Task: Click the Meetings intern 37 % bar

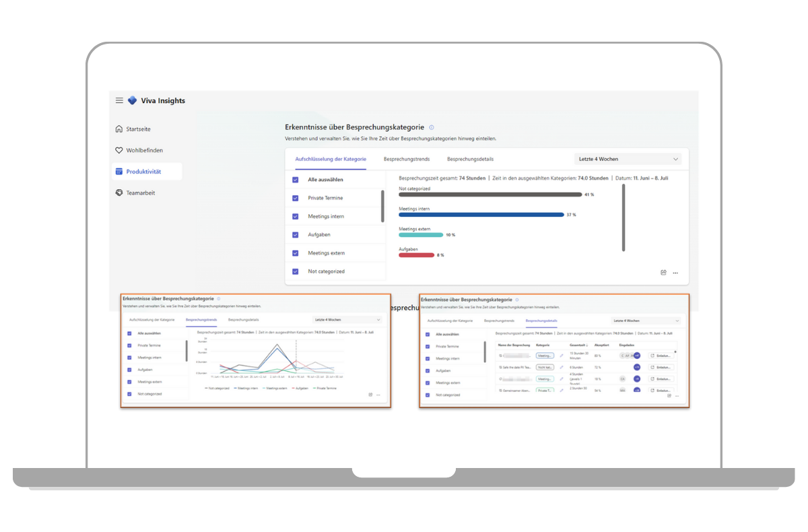Action: tap(481, 215)
